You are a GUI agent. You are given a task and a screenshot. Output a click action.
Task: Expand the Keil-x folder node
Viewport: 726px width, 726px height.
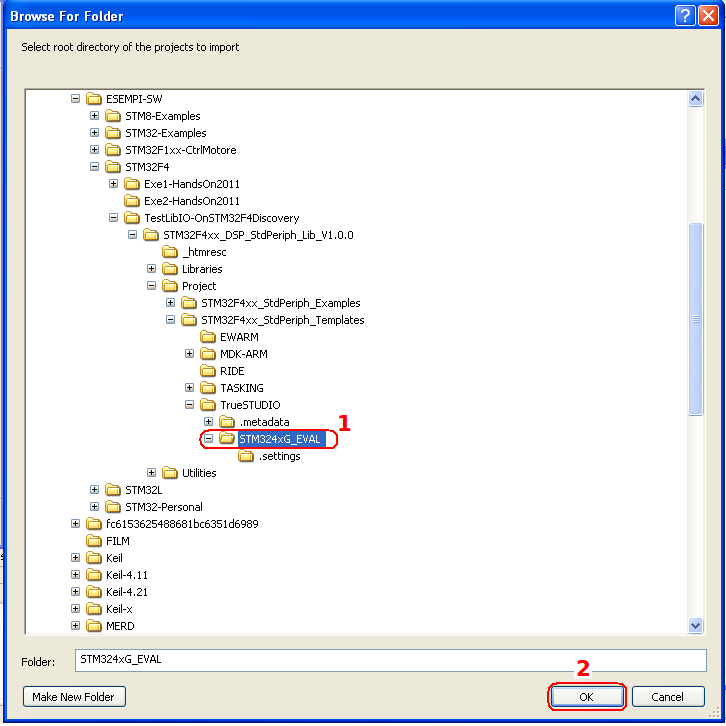pos(75,609)
